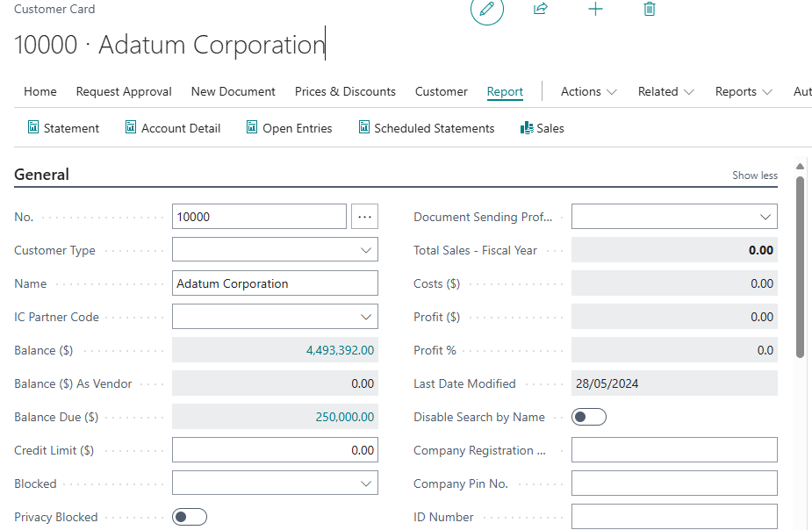Viewport: 812px width, 530px height.
Task: Open the Statement report
Action: (x=63, y=128)
